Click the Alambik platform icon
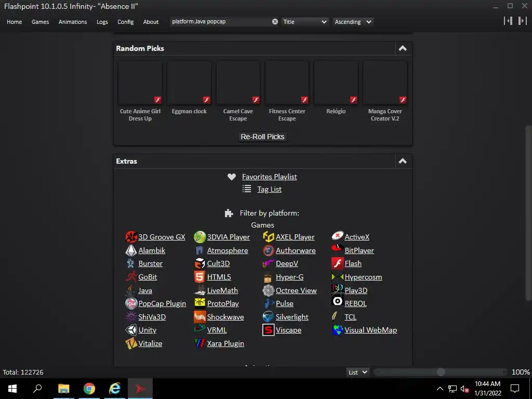The image size is (532, 399). [x=131, y=250]
